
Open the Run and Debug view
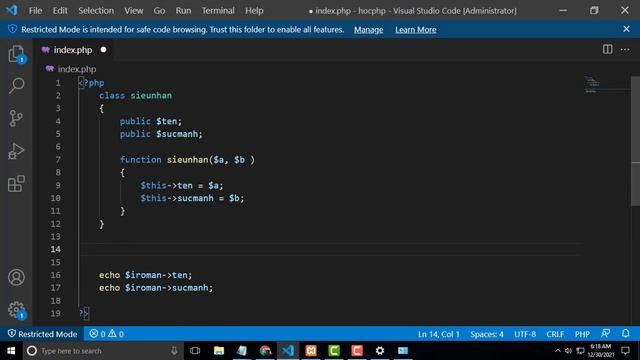point(16,151)
